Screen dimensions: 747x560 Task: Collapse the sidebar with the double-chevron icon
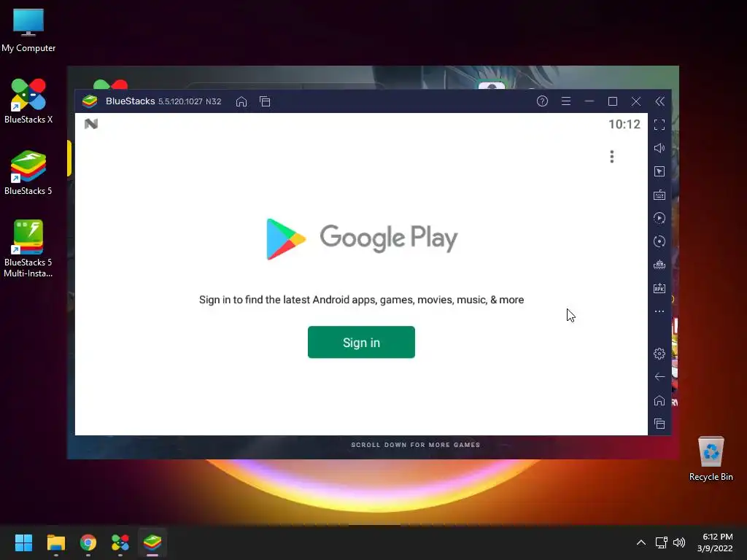coord(659,101)
